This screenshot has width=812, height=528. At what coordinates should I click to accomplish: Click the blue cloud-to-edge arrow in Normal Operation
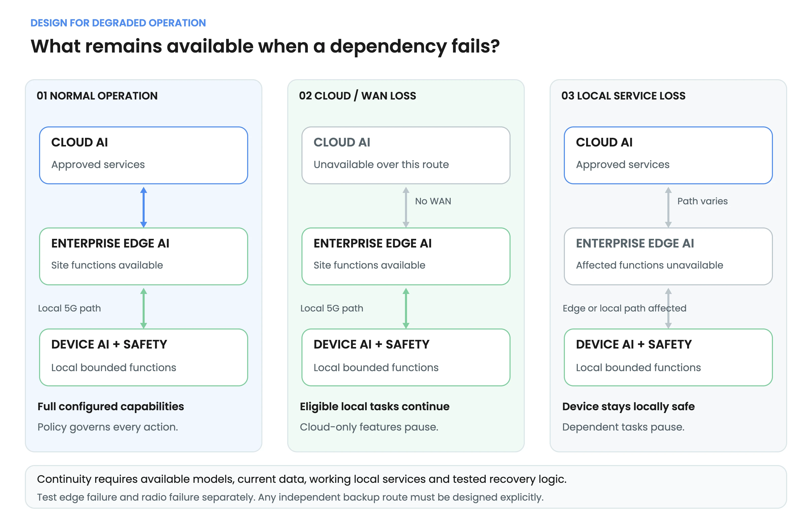coord(144,207)
